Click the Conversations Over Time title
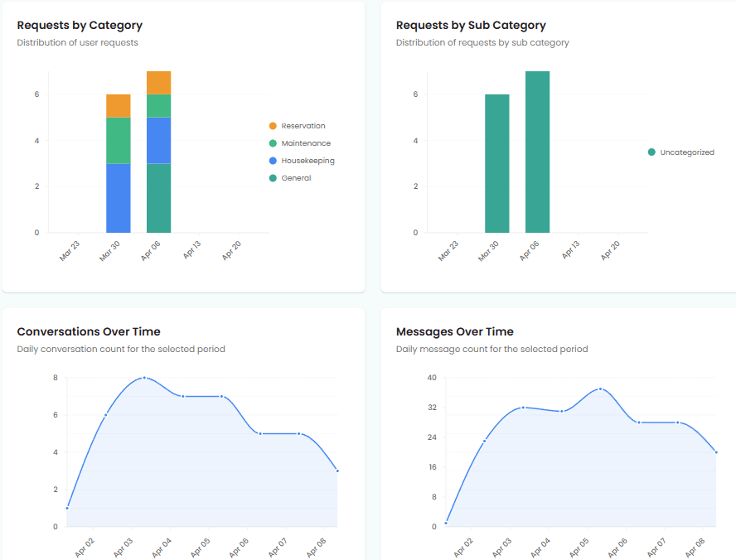This screenshot has width=736, height=560. click(x=89, y=331)
